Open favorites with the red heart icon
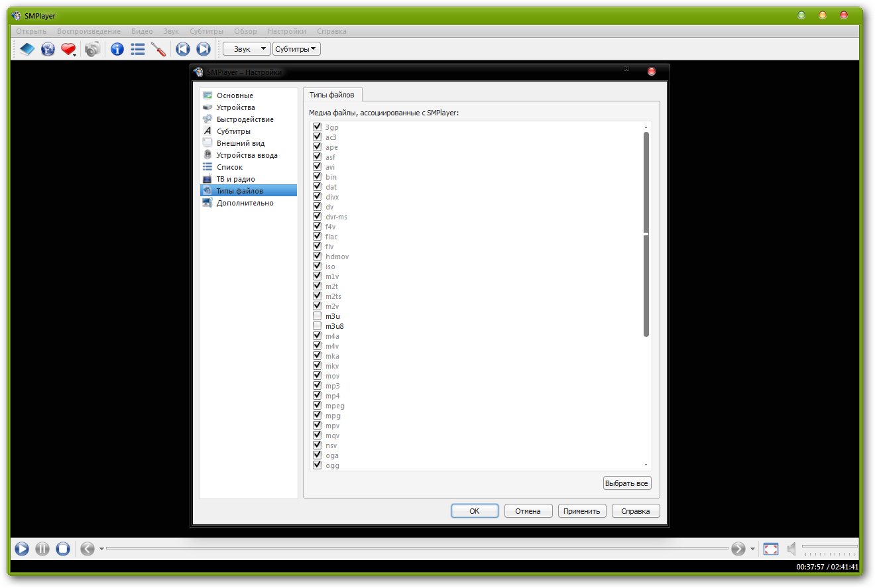 click(x=68, y=49)
